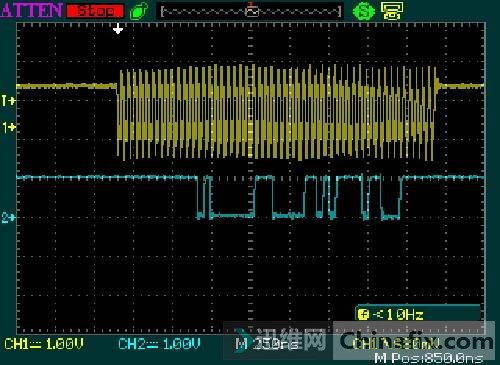The width and height of the screenshot is (500, 365).
Task: Click the white trigger position arrow marker
Action: point(118,29)
